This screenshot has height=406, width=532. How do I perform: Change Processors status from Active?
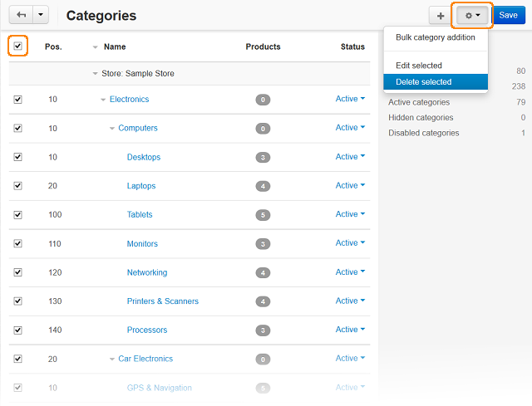pyautogui.click(x=350, y=330)
